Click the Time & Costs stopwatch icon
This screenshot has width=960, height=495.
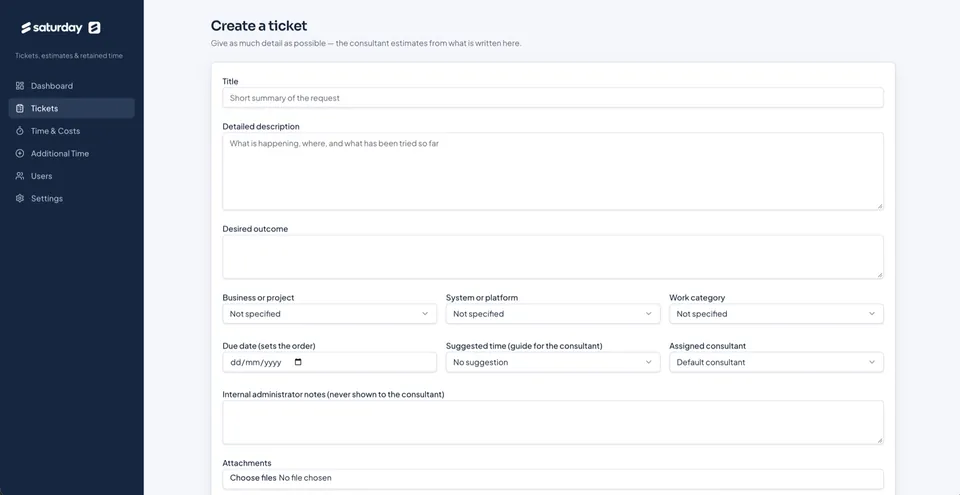20,131
